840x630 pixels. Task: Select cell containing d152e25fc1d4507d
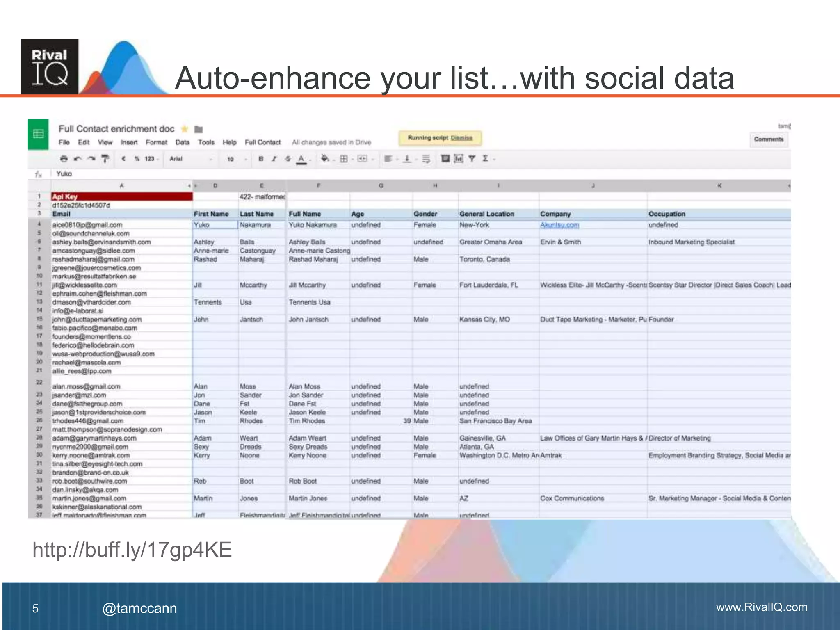click(122, 205)
